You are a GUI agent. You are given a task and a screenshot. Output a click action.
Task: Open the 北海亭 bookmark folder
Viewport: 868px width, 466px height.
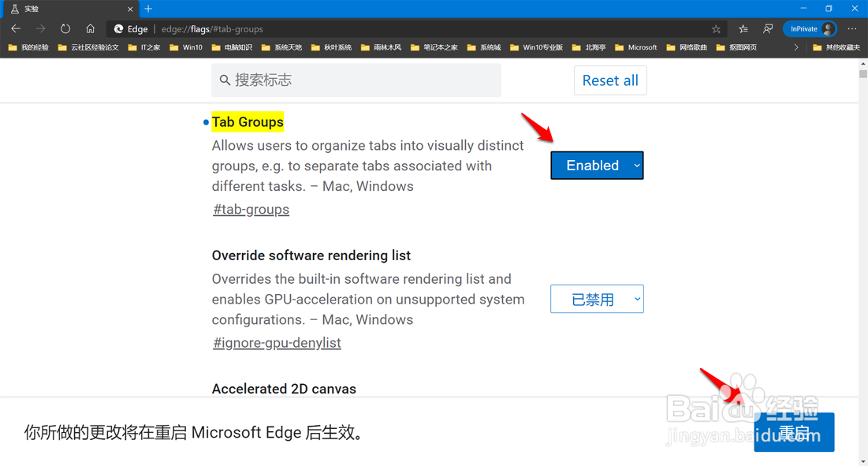click(589, 47)
